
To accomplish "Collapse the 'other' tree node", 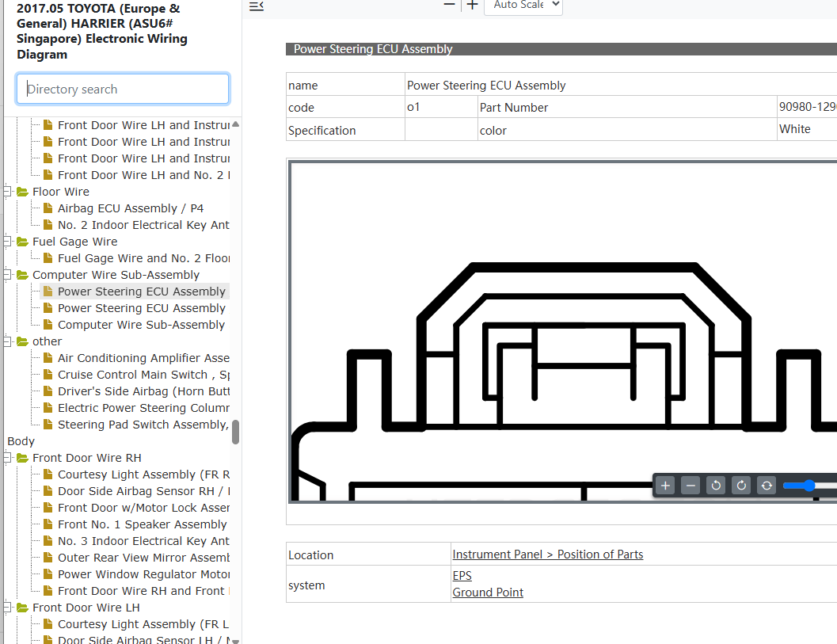I will (x=7, y=341).
